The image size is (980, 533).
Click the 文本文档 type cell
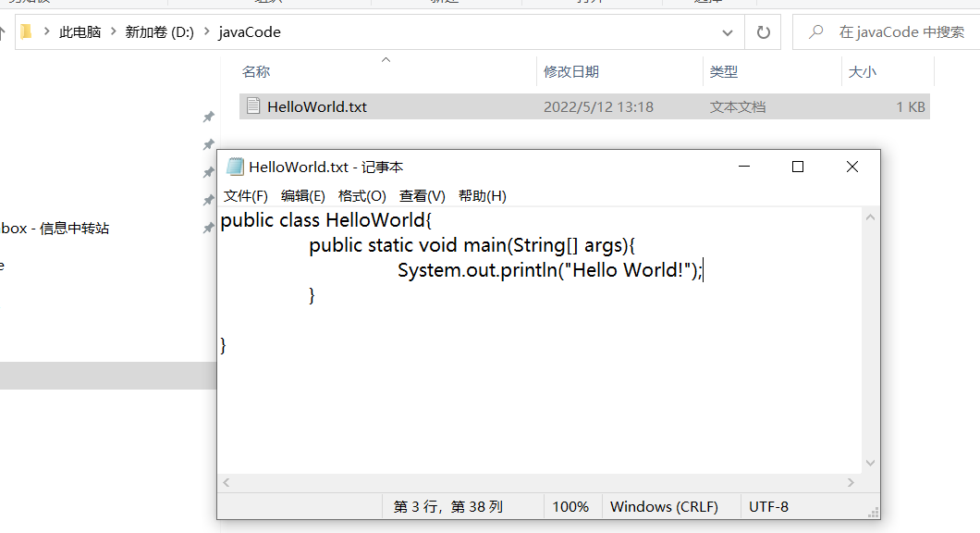coord(738,107)
